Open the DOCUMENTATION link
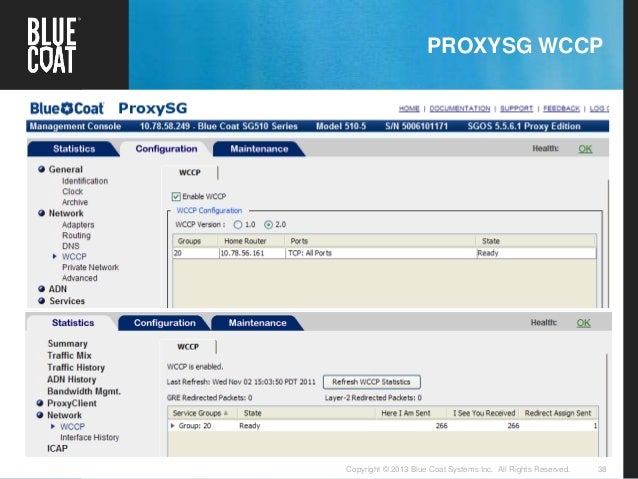 460,109
